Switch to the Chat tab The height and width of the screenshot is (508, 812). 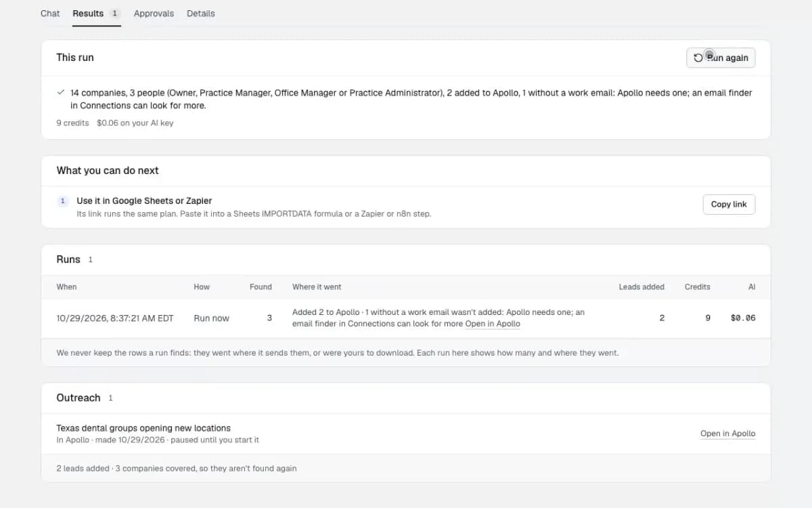pyautogui.click(x=50, y=14)
